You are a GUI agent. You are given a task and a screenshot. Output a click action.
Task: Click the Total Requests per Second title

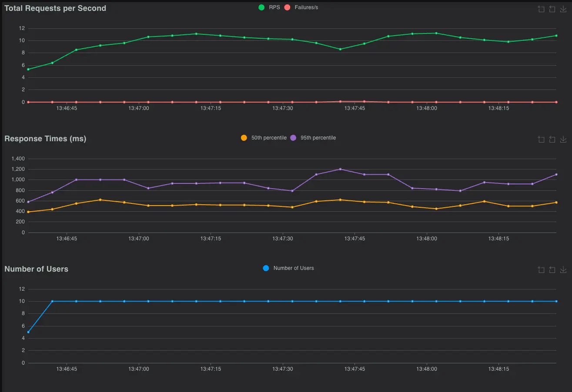pos(55,8)
